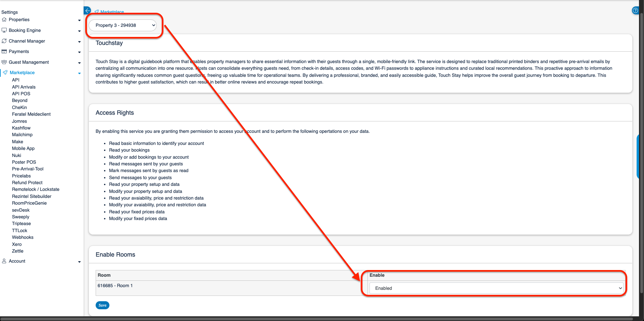The width and height of the screenshot is (644, 321).
Task: Open Triptease integration page
Action: click(21, 223)
